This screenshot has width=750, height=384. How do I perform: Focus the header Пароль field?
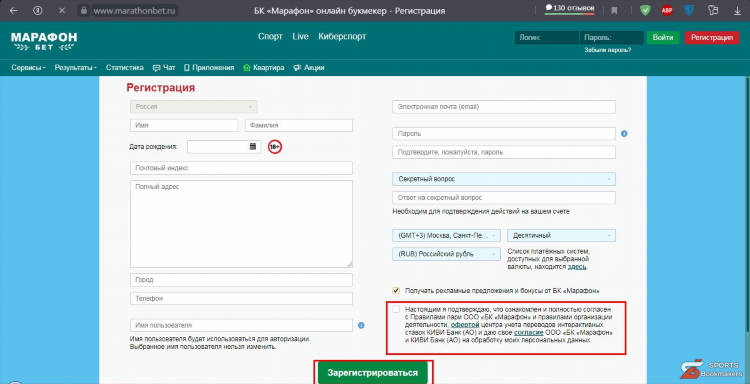tap(611, 38)
